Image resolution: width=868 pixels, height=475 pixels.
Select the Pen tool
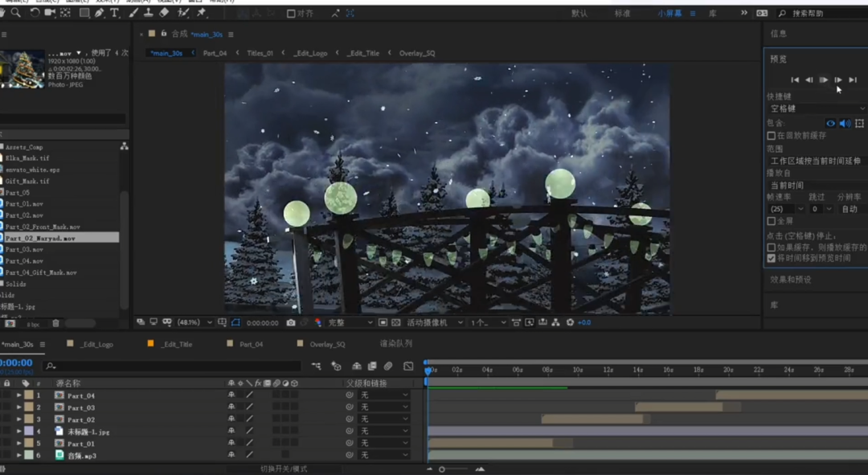pyautogui.click(x=99, y=13)
